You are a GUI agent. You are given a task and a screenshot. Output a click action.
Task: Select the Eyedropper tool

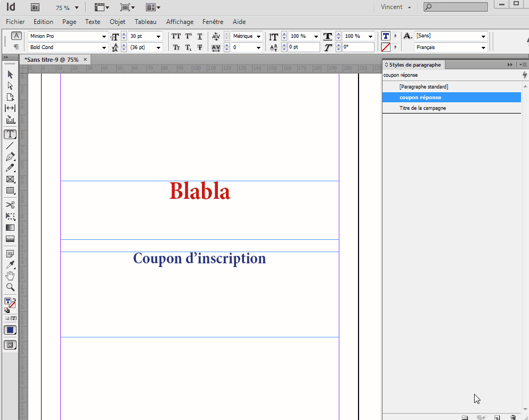point(10,265)
